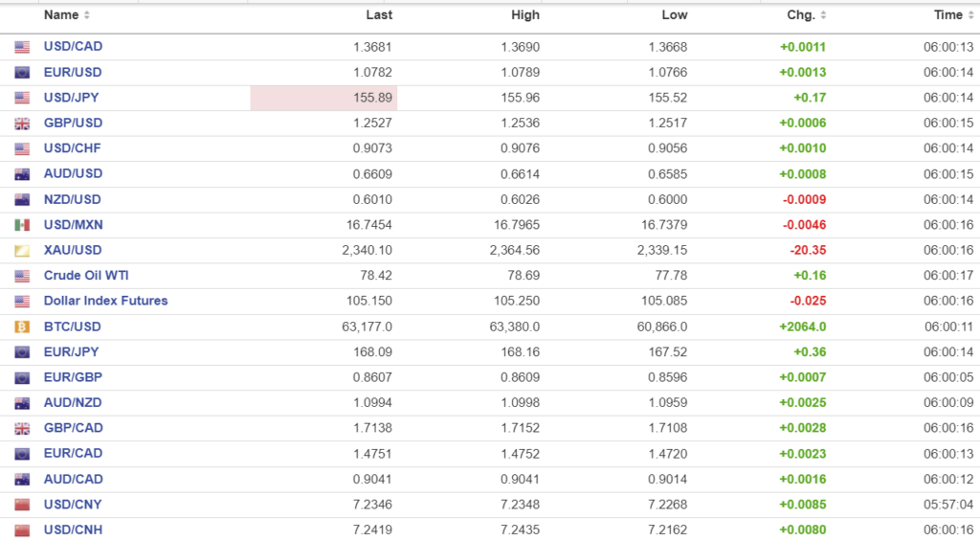Open the Dollar Index Futures link
Viewport: 980px width, 541px height.
(105, 301)
